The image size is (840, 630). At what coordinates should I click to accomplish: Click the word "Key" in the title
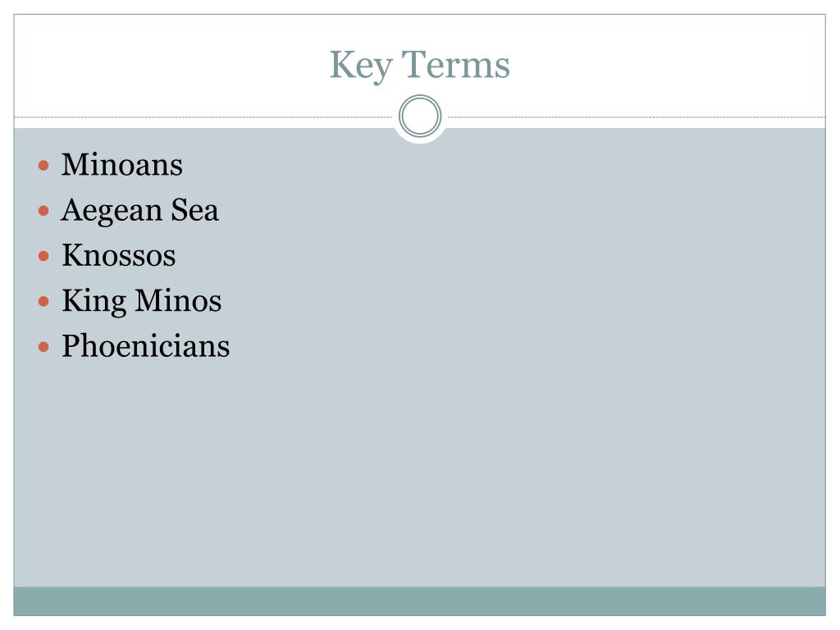click(361, 66)
